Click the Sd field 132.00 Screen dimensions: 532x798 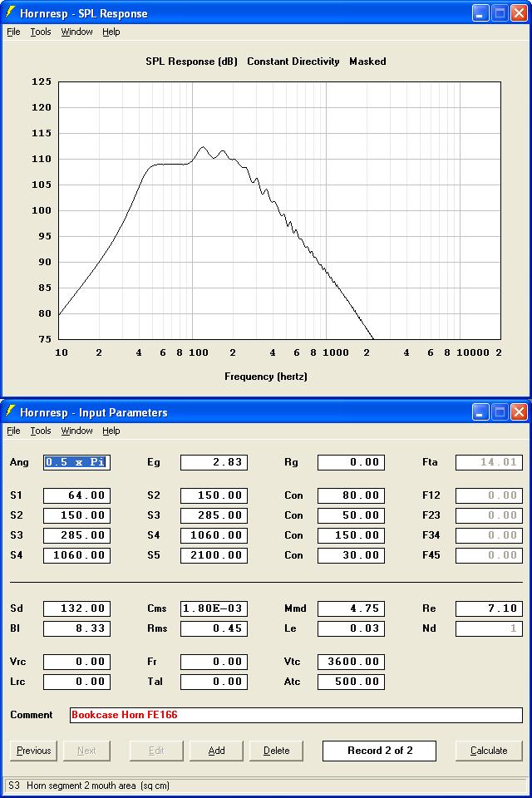pyautogui.click(x=76, y=608)
